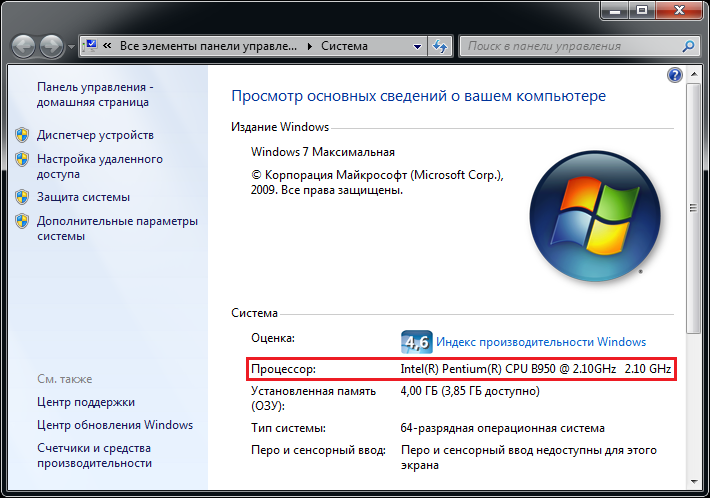Viewport: 710px width, 498px height.
Task: Click the magnifier search icon
Action: pyautogui.click(x=688, y=46)
